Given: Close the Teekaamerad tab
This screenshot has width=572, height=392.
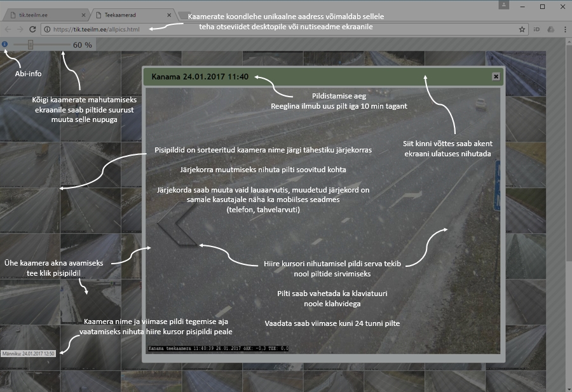Looking at the screenshot, I should point(168,14).
